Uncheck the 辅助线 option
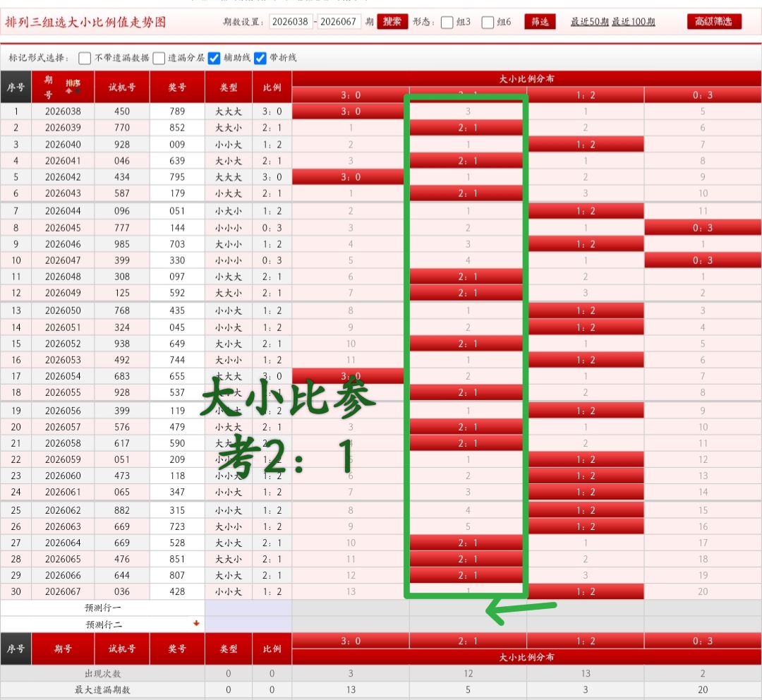This screenshot has width=762, height=700. coord(213,58)
